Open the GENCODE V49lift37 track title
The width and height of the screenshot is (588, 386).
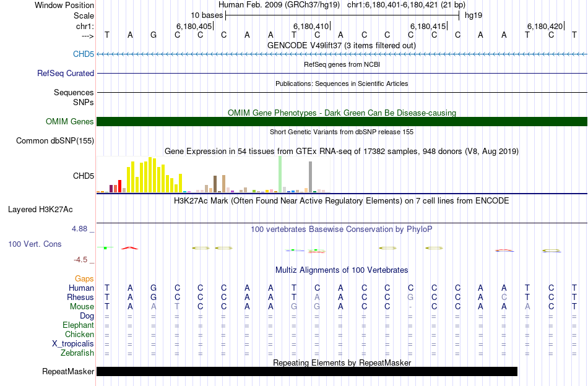pyautogui.click(x=341, y=45)
